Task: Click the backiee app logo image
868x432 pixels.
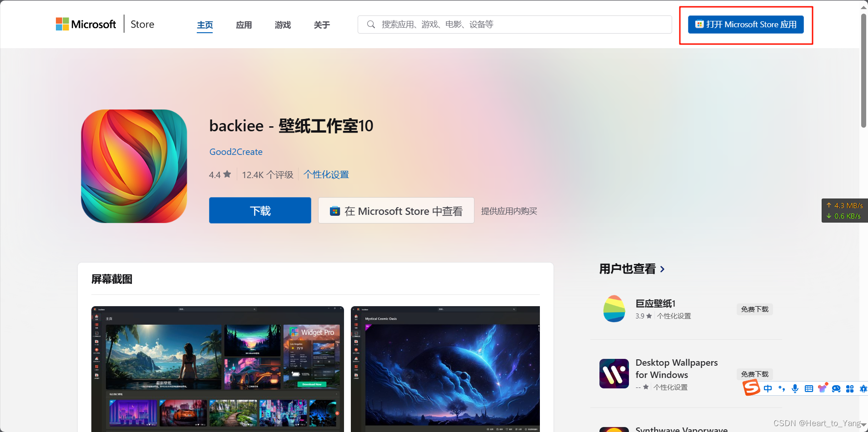Action: click(134, 166)
